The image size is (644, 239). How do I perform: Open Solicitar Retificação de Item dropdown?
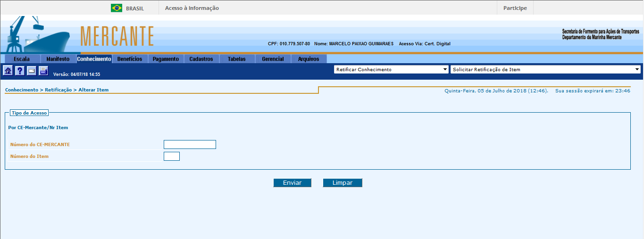[545, 70]
